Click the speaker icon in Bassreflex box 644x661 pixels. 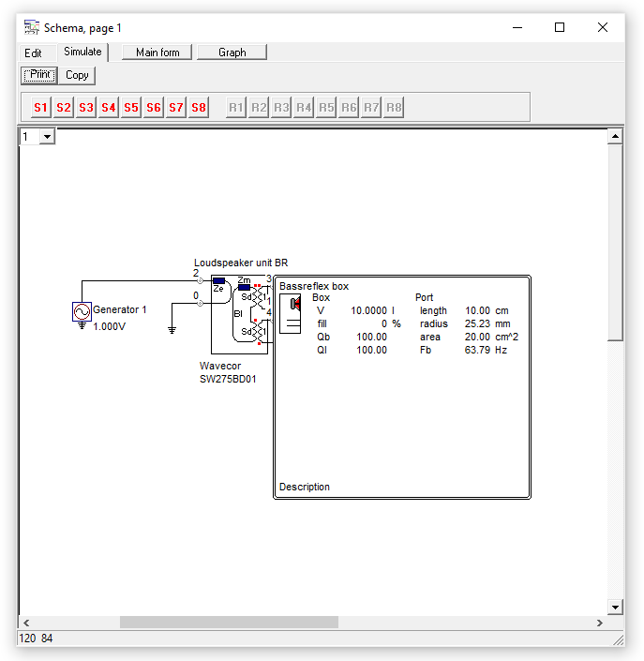tap(294, 306)
